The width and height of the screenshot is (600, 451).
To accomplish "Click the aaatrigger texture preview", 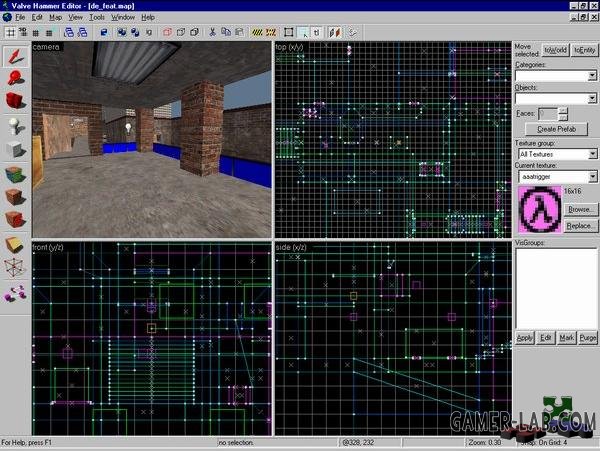I will [540, 209].
